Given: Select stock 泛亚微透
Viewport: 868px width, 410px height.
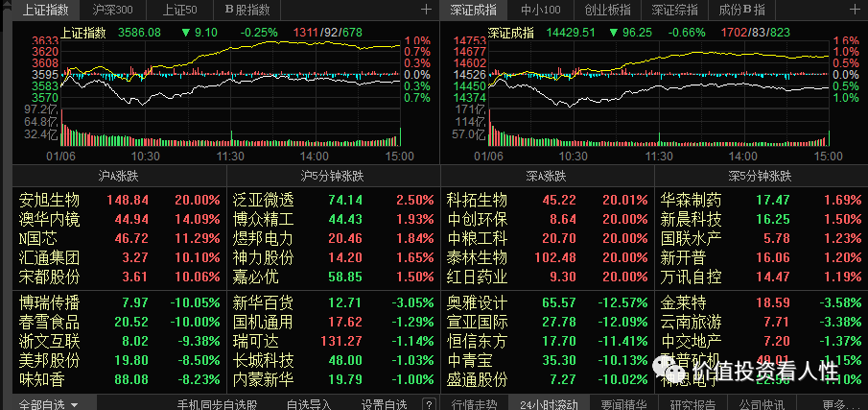Looking at the screenshot, I should coord(264,200).
